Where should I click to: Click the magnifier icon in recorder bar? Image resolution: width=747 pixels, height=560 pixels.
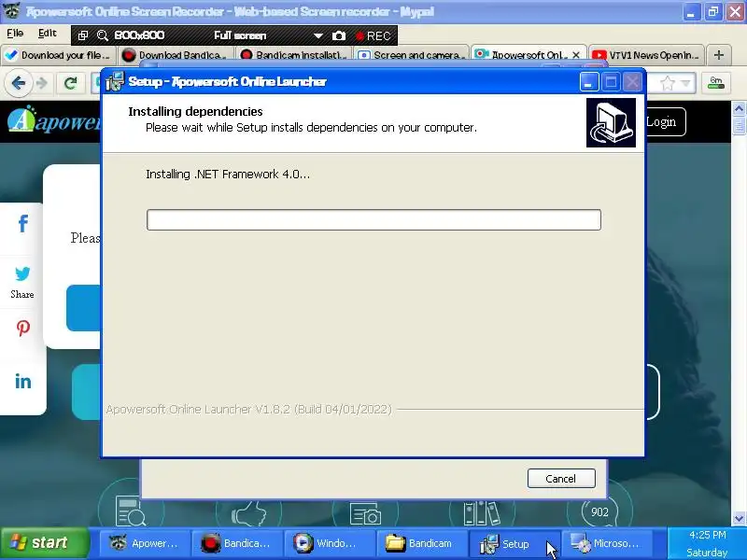point(102,35)
